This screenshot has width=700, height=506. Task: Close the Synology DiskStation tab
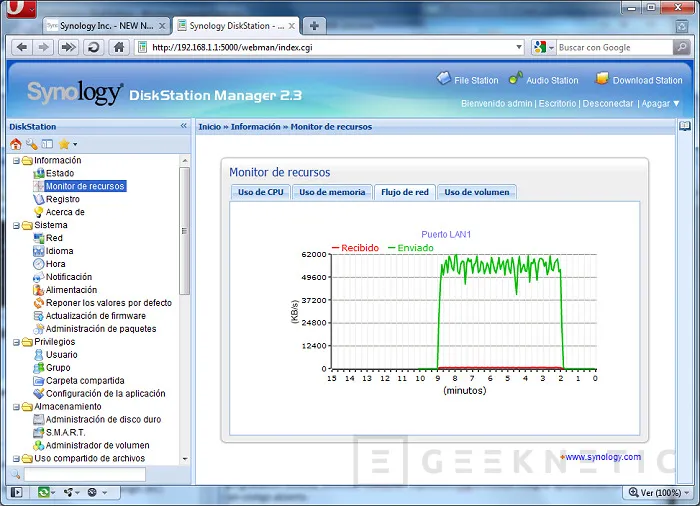292,26
